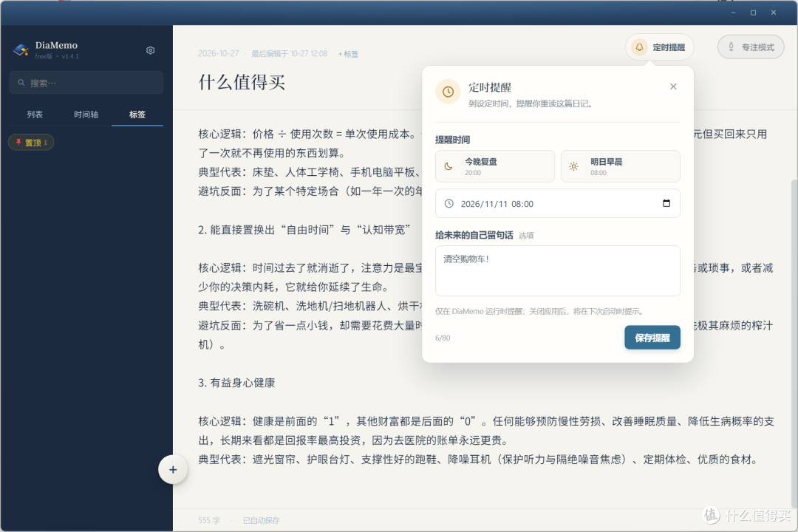Toggle the 定时提醒 button
Screen dimensions: 798x532
pos(660,47)
